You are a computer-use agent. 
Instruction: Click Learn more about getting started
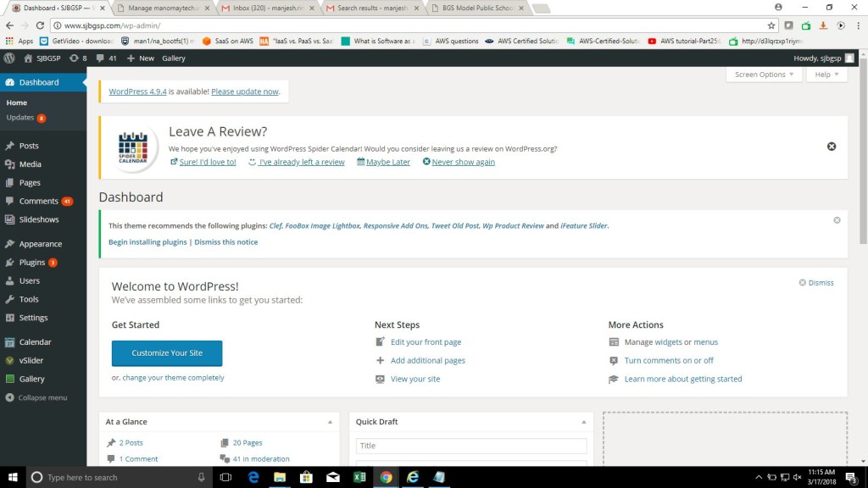point(683,380)
